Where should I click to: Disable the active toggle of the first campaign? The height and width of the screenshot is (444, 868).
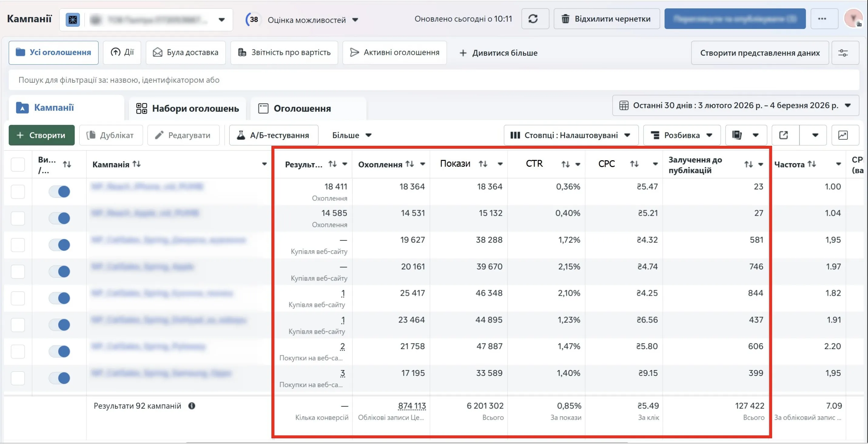click(59, 192)
